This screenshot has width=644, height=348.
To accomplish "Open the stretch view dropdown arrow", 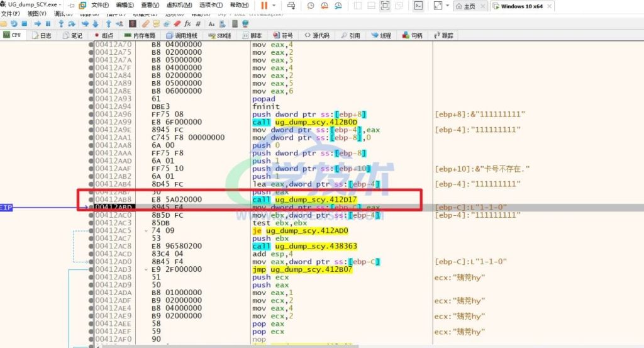I will pyautogui.click(x=447, y=5).
